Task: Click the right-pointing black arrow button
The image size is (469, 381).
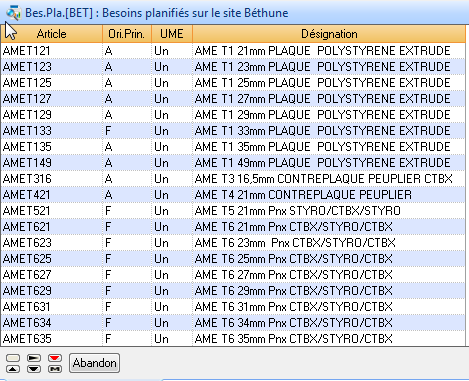Action: [34, 358]
